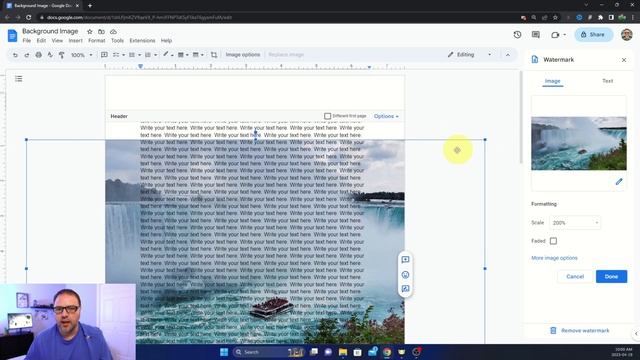Open zoom level 100% dropdown
The width and height of the screenshot is (640, 360).
point(82,55)
